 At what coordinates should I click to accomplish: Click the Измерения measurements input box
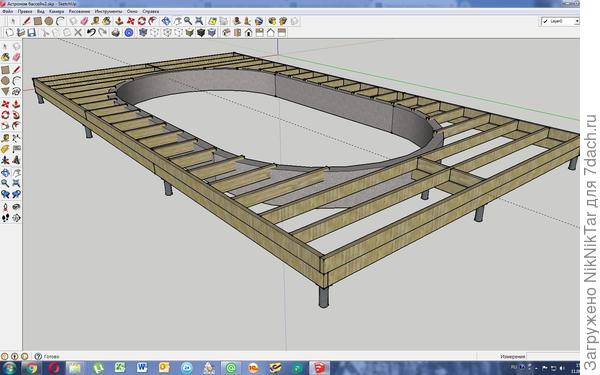coord(553,357)
